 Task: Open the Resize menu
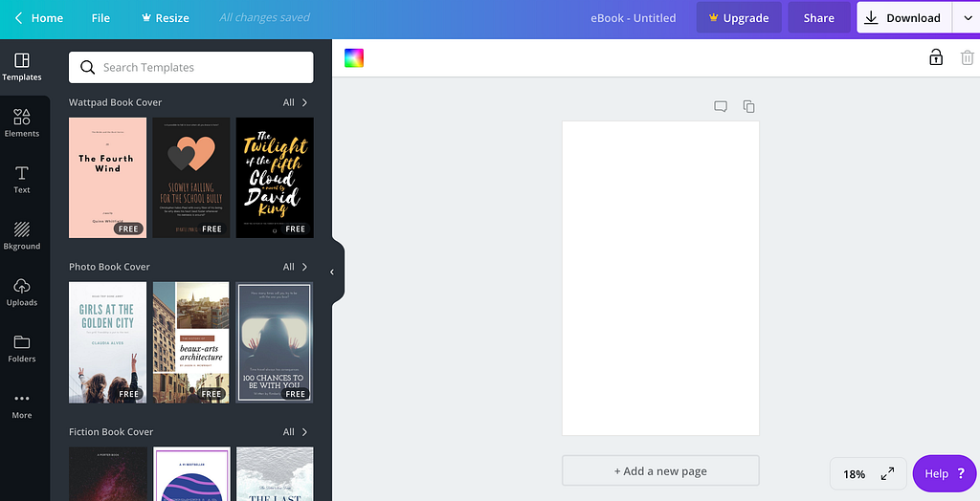click(165, 18)
